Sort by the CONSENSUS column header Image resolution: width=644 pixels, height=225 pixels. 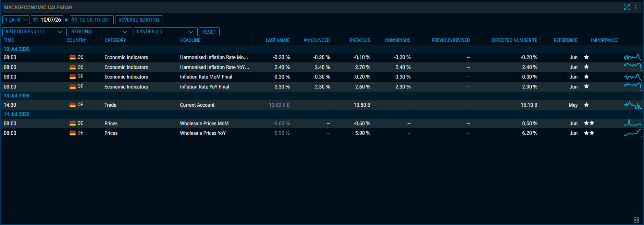point(398,40)
